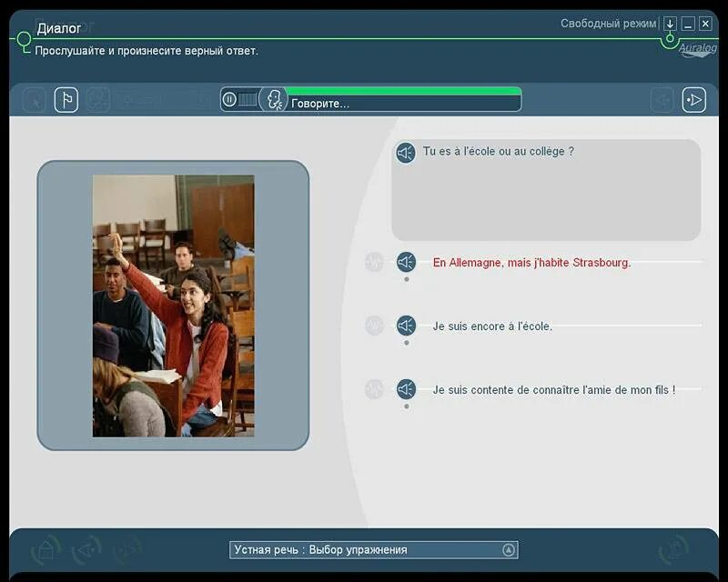The height and width of the screenshot is (582, 728).
Task: Click the dimmed forward arrow at the bottom
Action: pos(127,550)
